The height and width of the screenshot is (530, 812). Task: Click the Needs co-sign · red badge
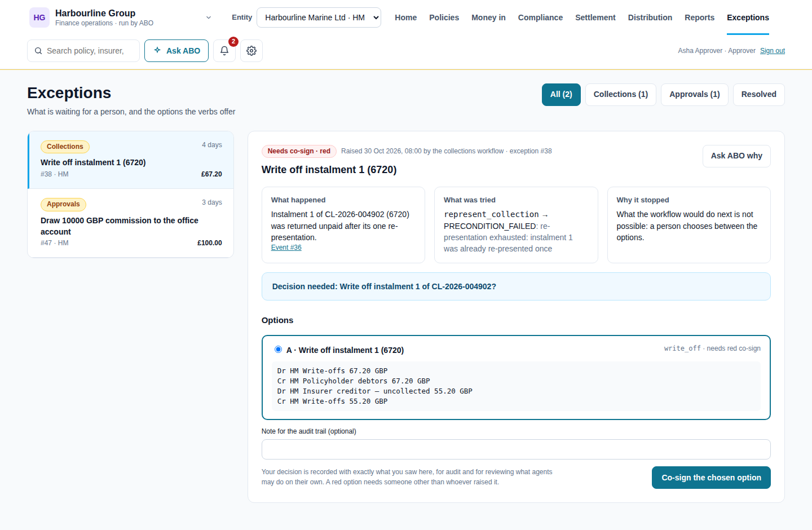[299, 151]
